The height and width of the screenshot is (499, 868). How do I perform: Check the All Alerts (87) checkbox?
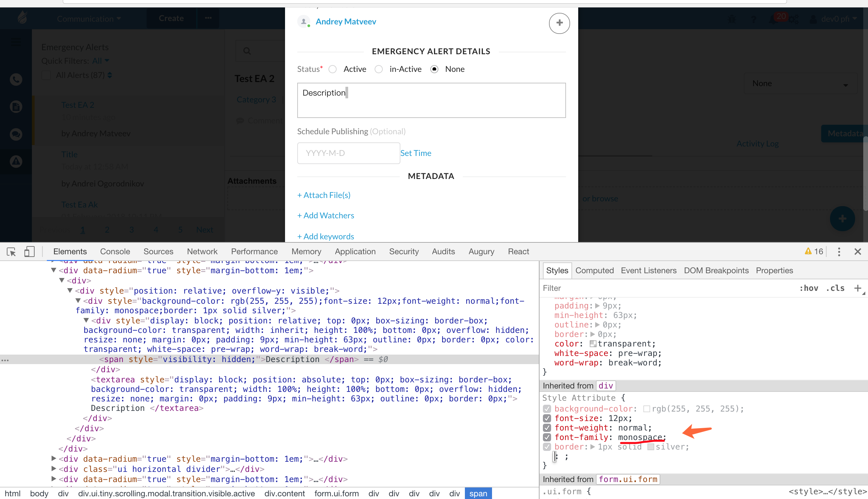[x=46, y=75]
